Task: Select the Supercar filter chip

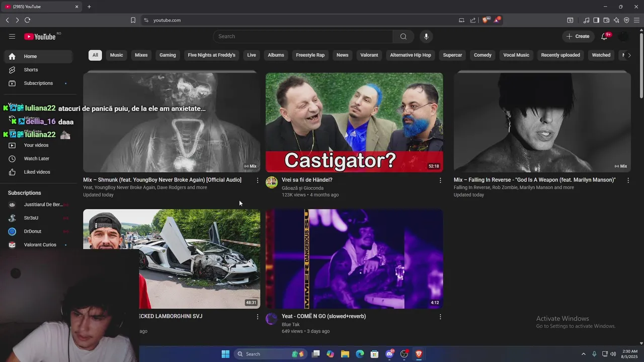Action: (452, 55)
